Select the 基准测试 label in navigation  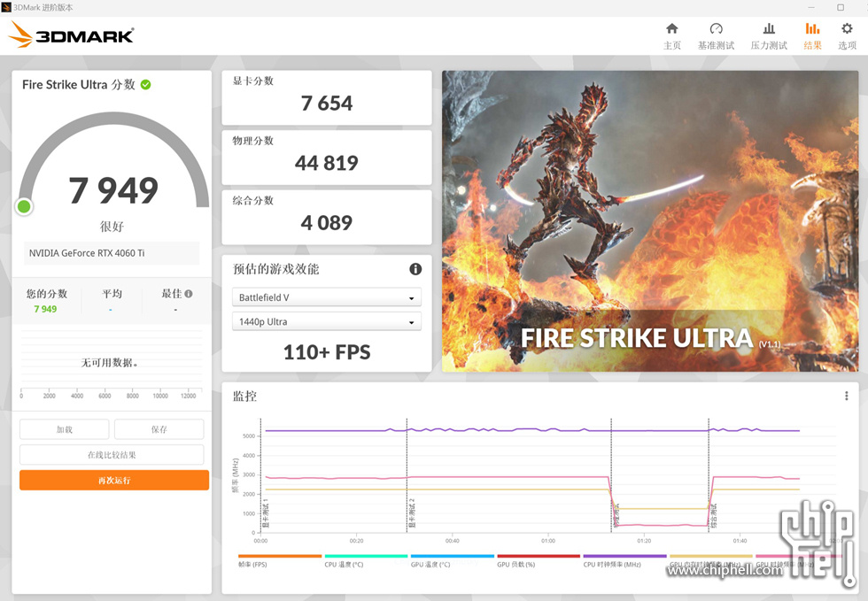pos(716,45)
